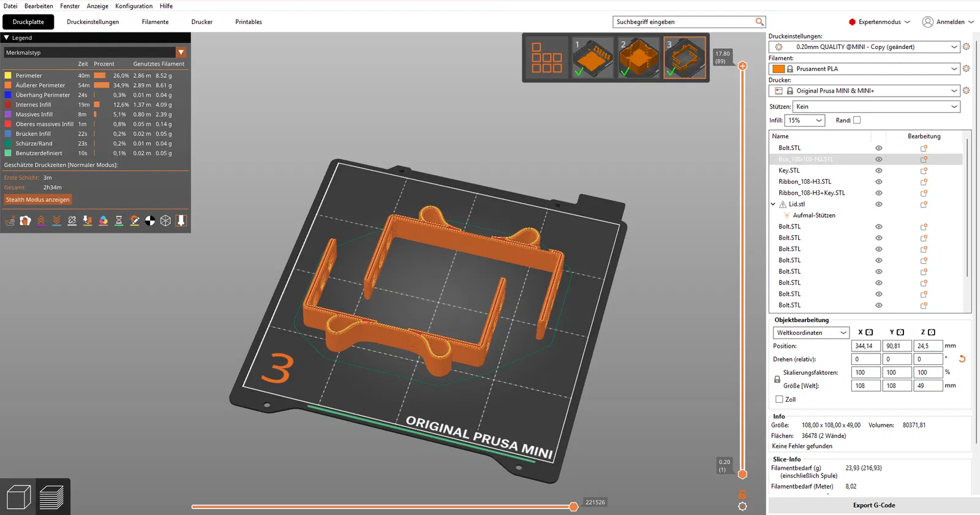Open print settings gear next to QUALITY preset
The image size is (980, 515).
(967, 47)
